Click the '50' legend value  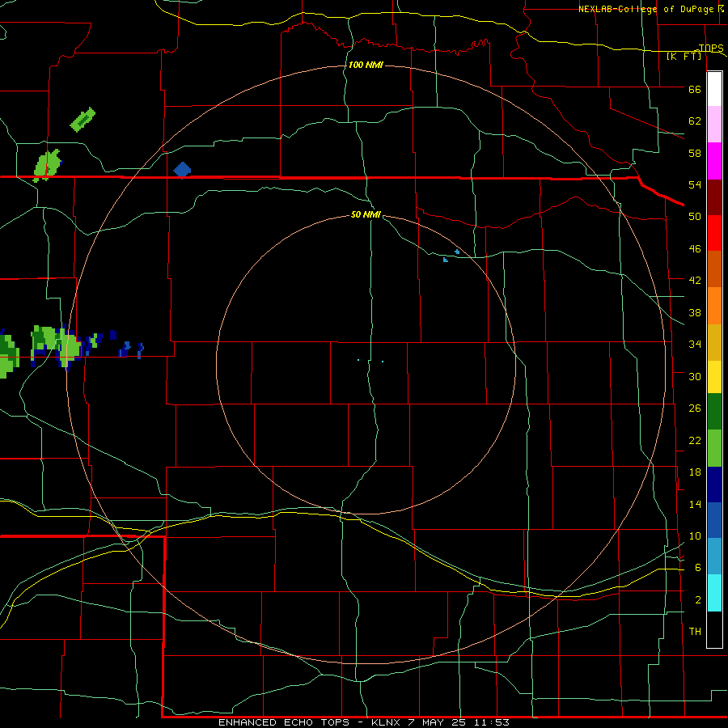point(695,216)
